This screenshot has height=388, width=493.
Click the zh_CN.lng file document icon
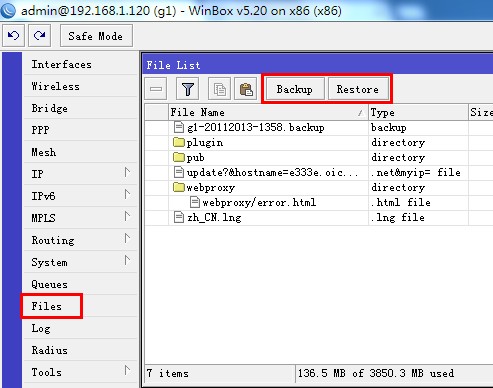[179, 217]
